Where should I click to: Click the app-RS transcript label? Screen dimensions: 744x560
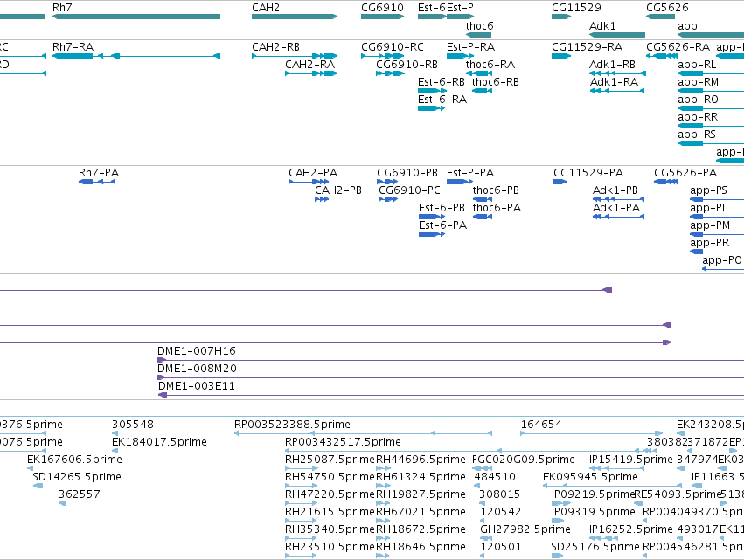696,135
